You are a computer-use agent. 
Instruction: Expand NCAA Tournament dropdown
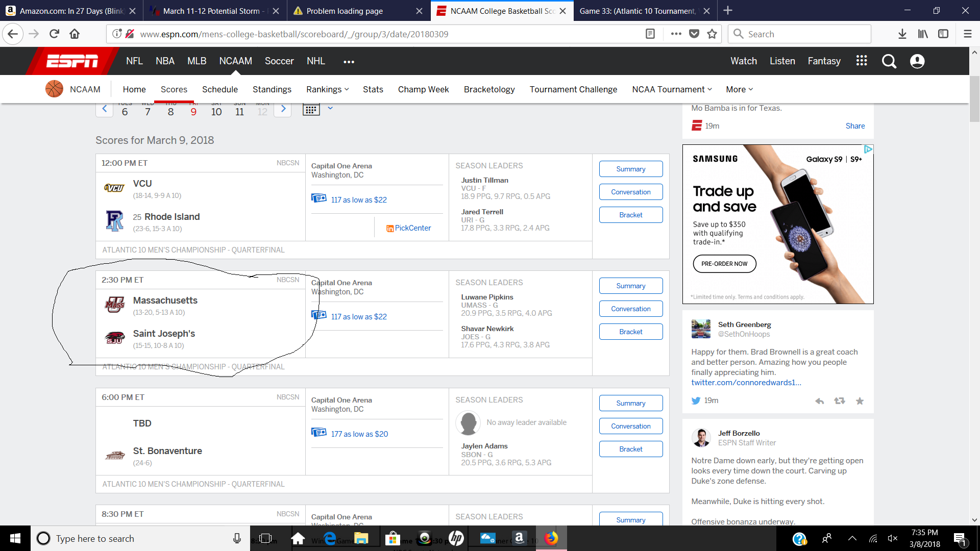coord(672,89)
